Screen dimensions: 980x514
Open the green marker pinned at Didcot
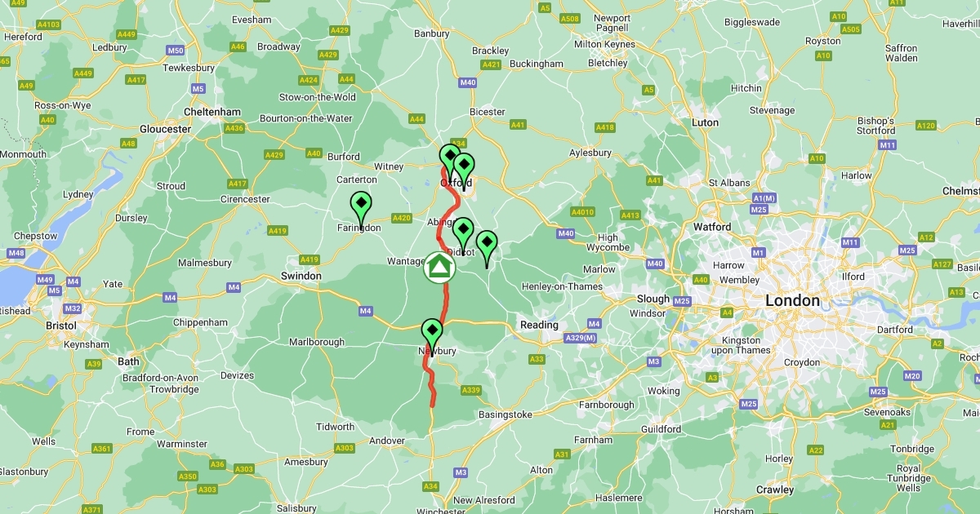tap(463, 232)
